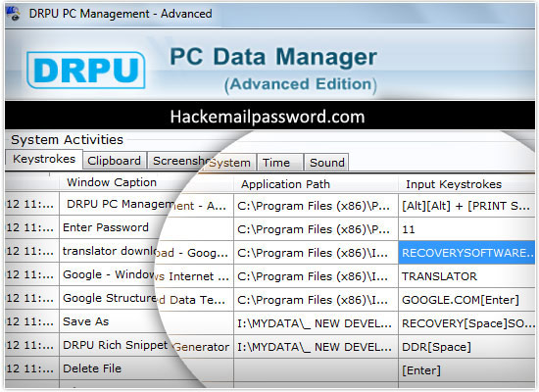Click the Window Caption column header

pos(112,182)
